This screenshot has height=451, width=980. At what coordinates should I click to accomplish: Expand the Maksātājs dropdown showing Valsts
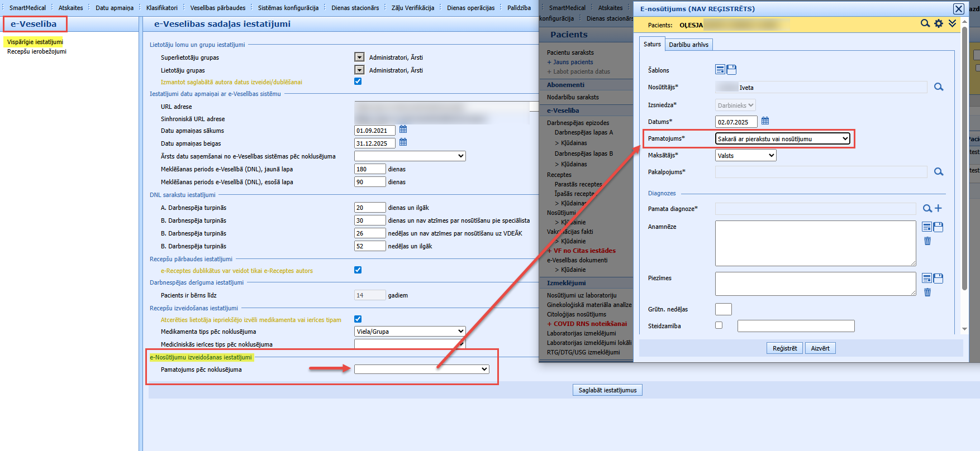coord(746,156)
